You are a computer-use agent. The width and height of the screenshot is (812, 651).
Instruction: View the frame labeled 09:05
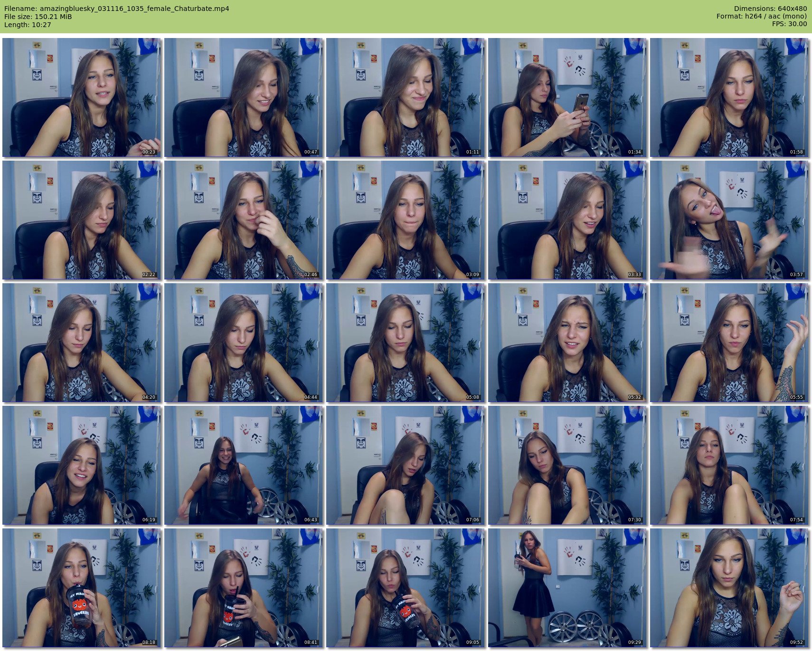[405, 588]
